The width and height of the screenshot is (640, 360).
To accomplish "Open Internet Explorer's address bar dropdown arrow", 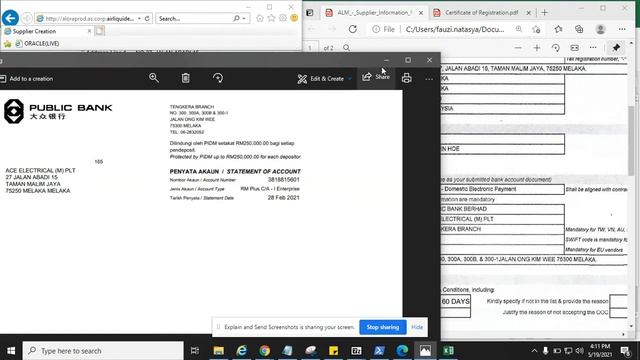I will tap(140, 18).
